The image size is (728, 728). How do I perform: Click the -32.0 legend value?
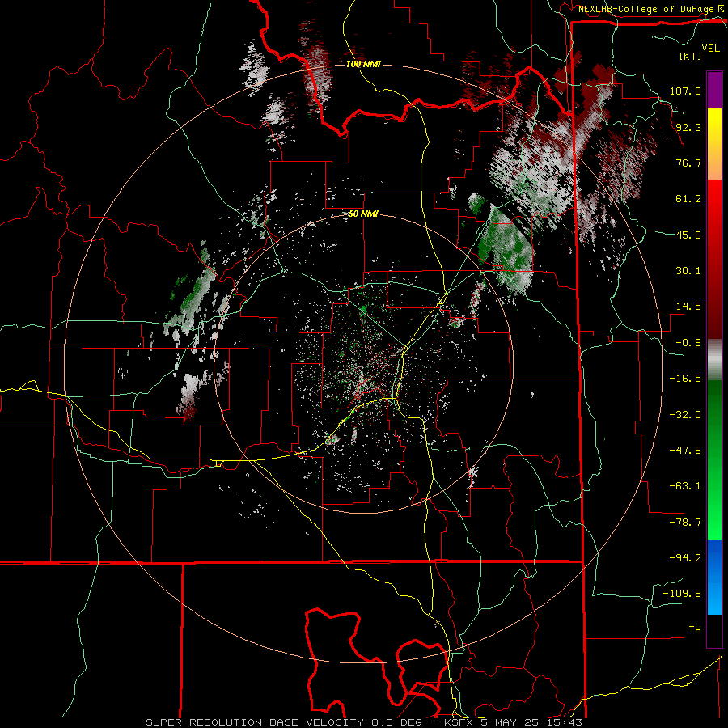click(x=685, y=415)
